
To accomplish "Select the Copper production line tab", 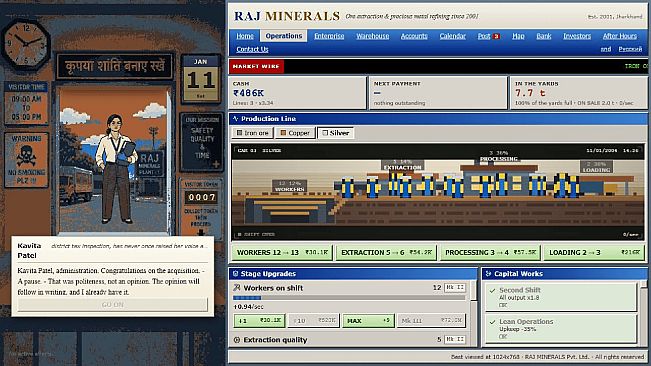I will click(295, 133).
